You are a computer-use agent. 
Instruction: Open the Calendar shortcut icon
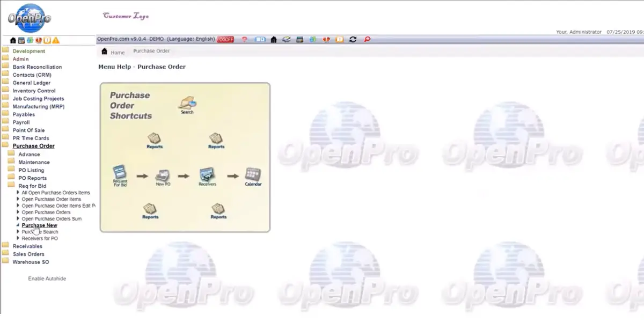pyautogui.click(x=253, y=177)
